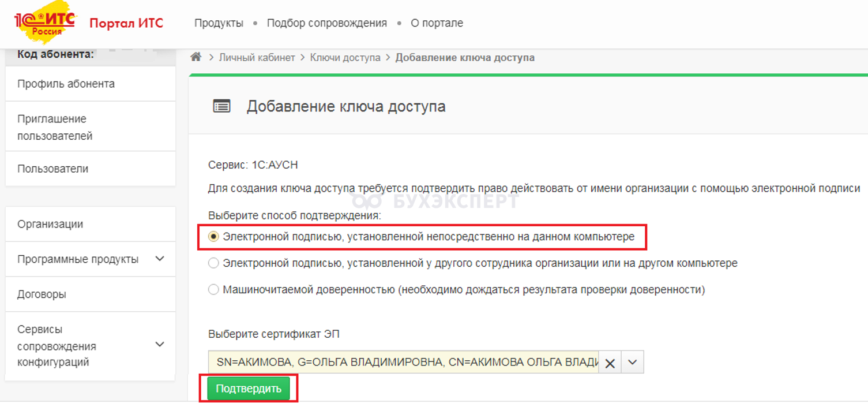
Task: Click Выберите способ подтверждения label
Action: coord(295,215)
